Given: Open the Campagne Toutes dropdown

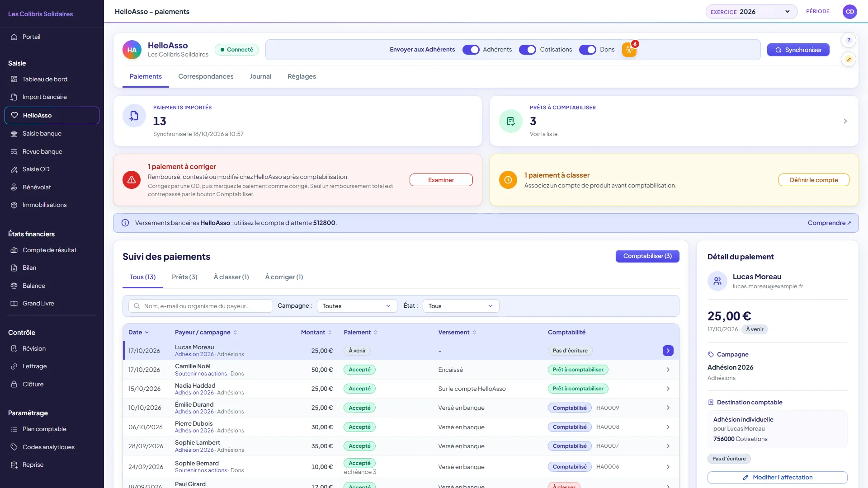Looking at the screenshot, I should (x=357, y=306).
